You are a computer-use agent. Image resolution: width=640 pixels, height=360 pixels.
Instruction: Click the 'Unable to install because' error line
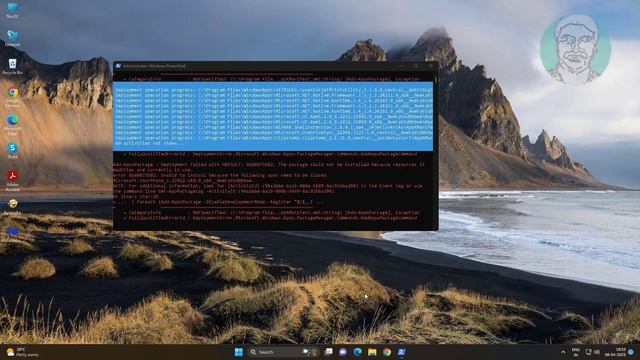(220, 175)
